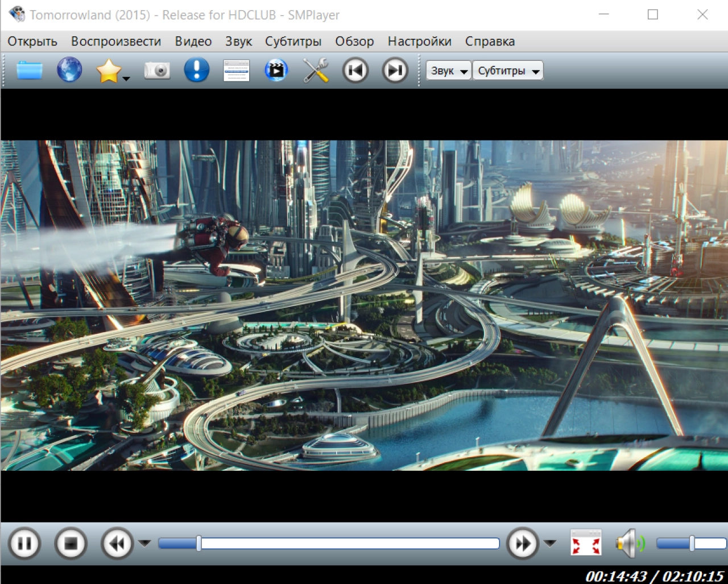Open the film clapper video icon
The height and width of the screenshot is (584, 728).
tap(276, 71)
